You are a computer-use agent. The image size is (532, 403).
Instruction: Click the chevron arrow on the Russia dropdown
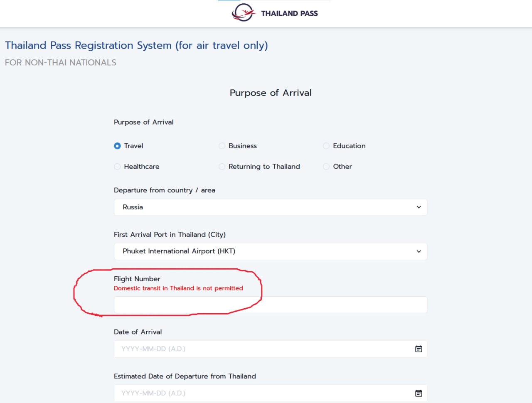[419, 207]
